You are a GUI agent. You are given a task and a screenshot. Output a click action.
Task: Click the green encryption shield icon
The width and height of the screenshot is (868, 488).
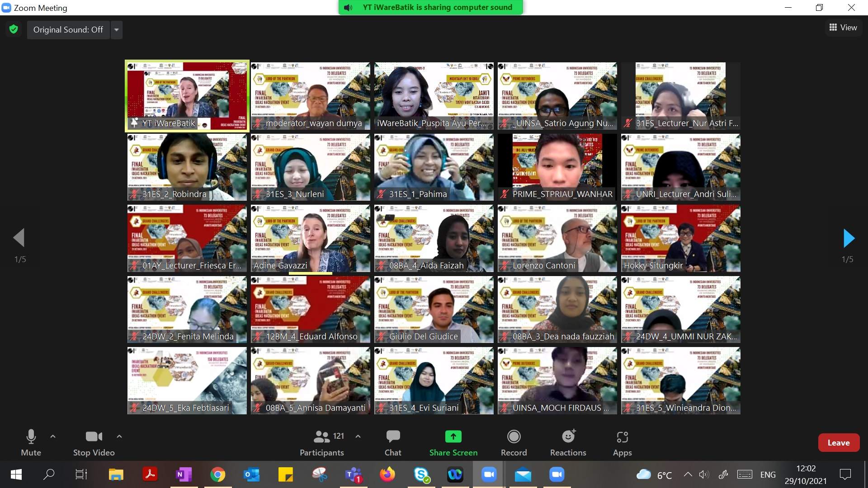click(14, 29)
